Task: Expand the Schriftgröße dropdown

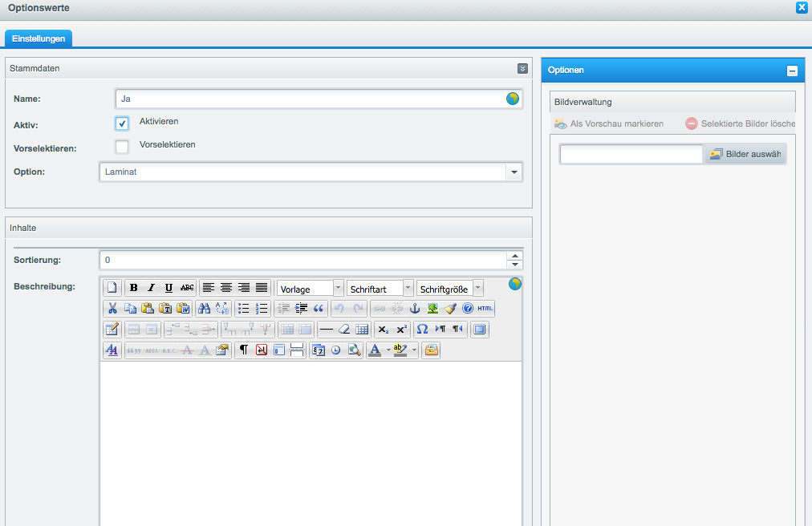Action: [x=478, y=288]
